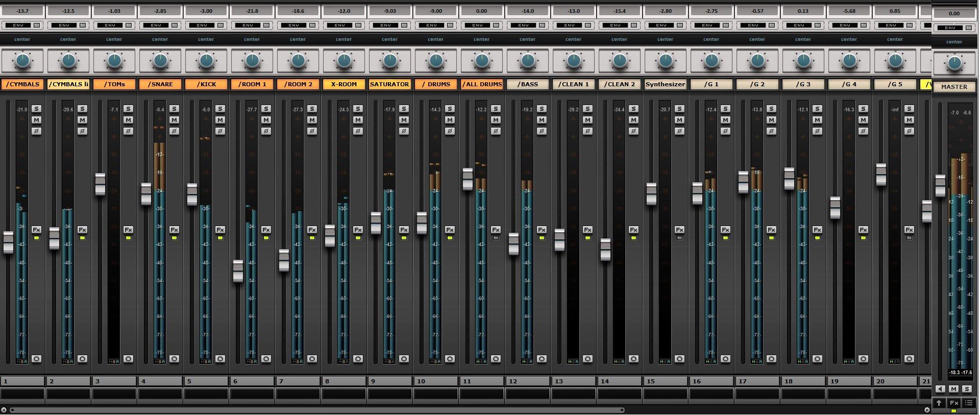
Task: Select the MASTER track label
Action: (954, 87)
